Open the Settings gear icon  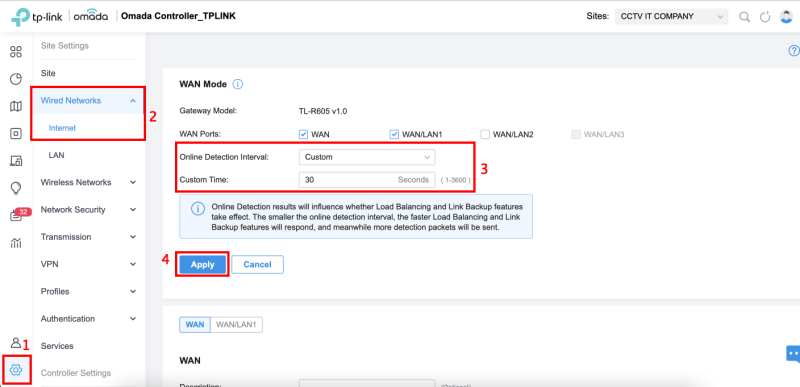click(16, 369)
